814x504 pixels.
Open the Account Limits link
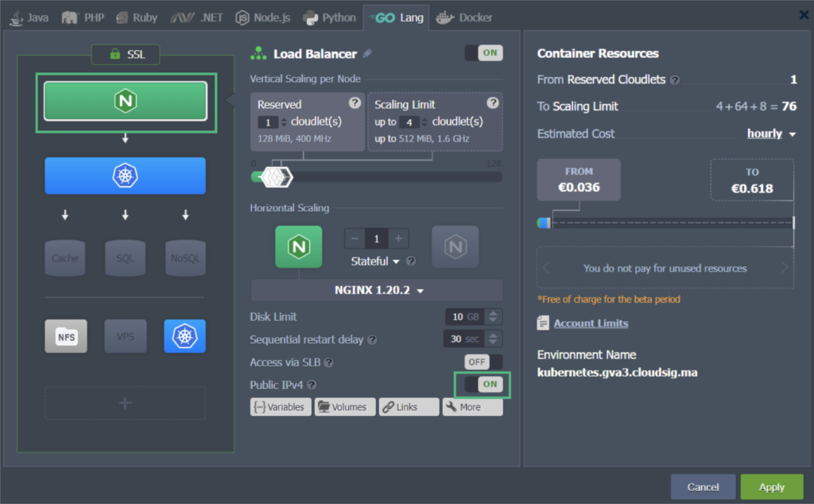click(591, 323)
